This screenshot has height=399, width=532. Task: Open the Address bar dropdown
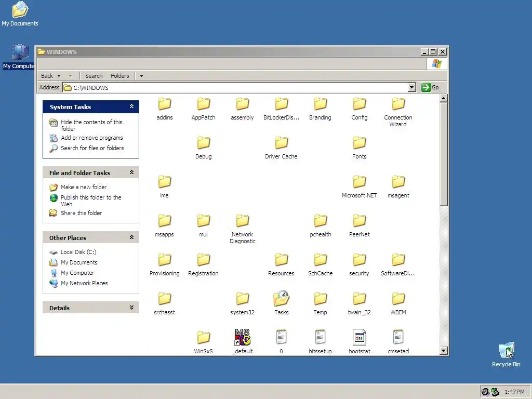411,87
